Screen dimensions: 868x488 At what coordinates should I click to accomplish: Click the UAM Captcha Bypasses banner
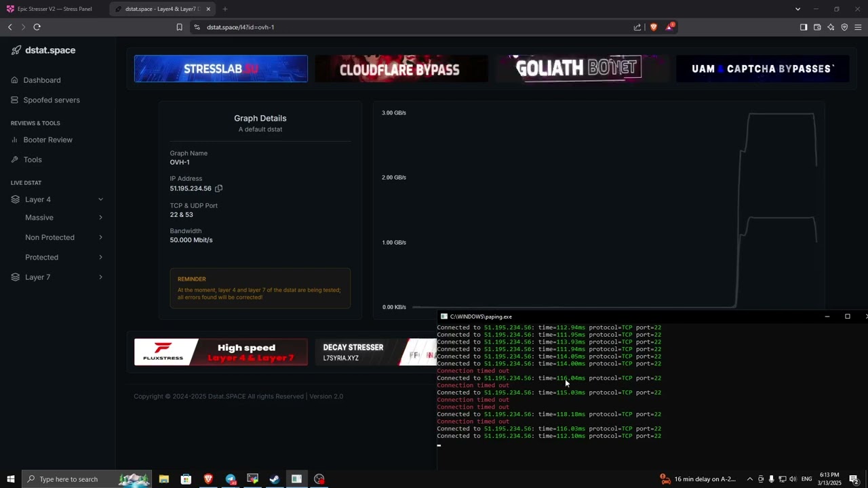[x=762, y=68]
